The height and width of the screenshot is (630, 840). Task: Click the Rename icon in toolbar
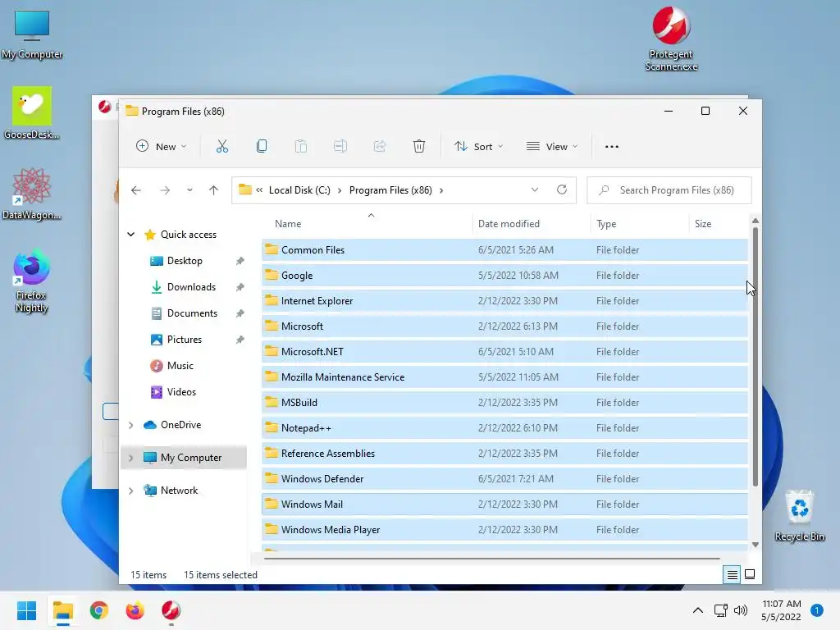coord(340,146)
